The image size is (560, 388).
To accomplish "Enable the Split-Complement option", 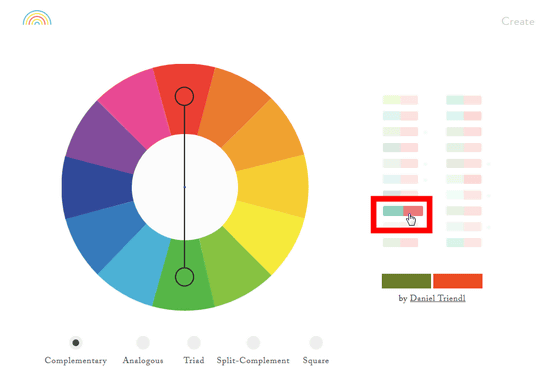I will [253, 343].
